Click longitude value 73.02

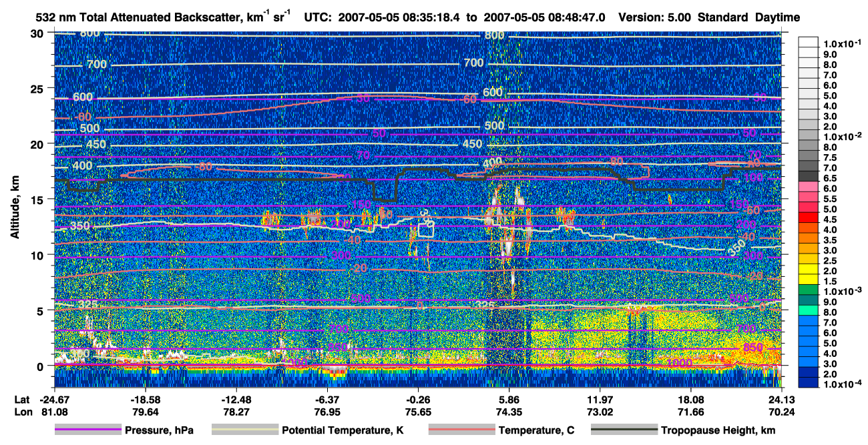pyautogui.click(x=600, y=412)
